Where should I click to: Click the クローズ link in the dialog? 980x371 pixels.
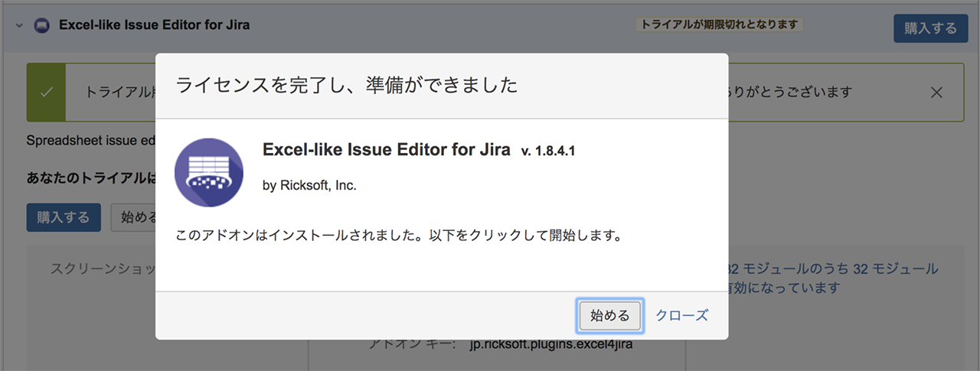coord(682,315)
